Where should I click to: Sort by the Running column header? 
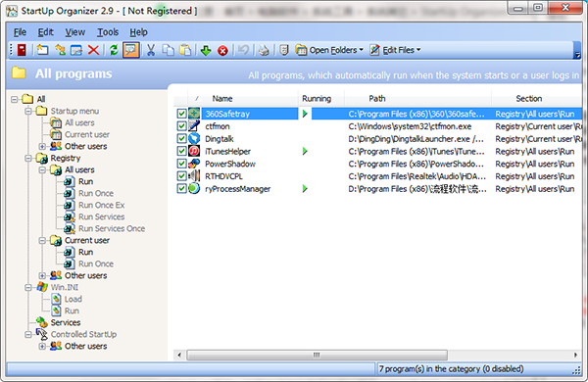(x=321, y=99)
